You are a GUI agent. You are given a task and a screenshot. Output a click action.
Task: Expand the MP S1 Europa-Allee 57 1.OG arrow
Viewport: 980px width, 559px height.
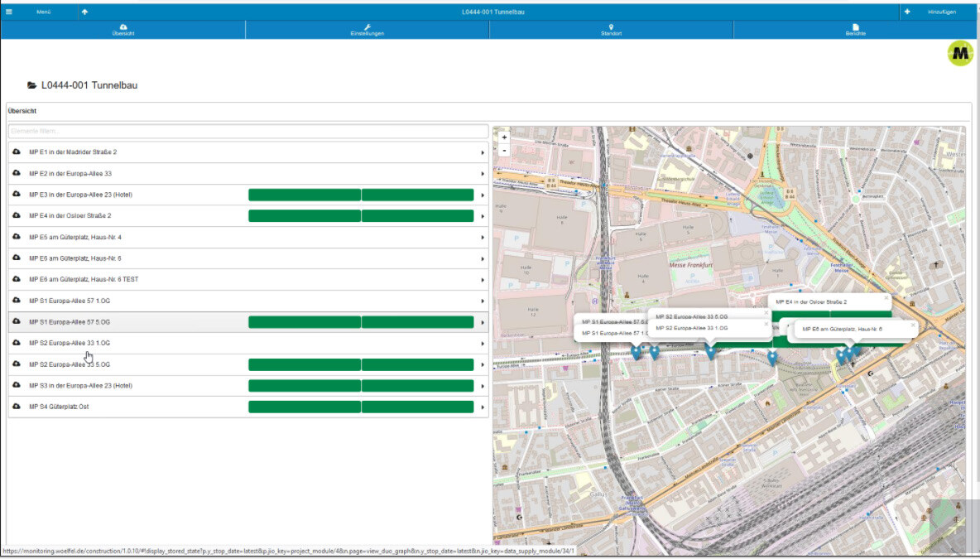[x=483, y=301]
